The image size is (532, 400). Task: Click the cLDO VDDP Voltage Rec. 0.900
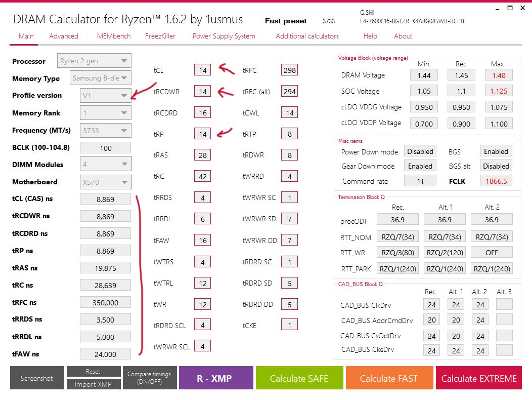[461, 124]
